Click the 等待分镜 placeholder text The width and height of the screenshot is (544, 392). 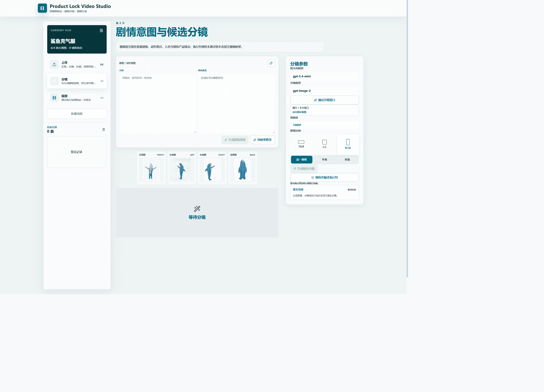coord(197,217)
